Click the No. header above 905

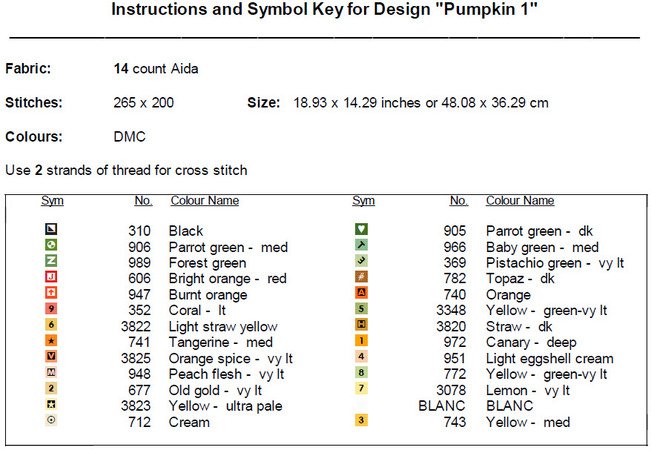pyautogui.click(x=458, y=201)
